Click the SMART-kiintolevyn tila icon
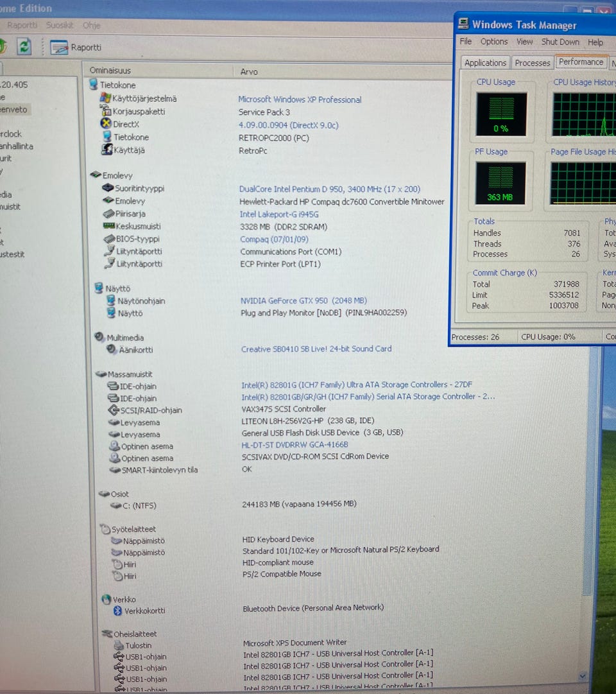616x694 pixels. click(116, 469)
